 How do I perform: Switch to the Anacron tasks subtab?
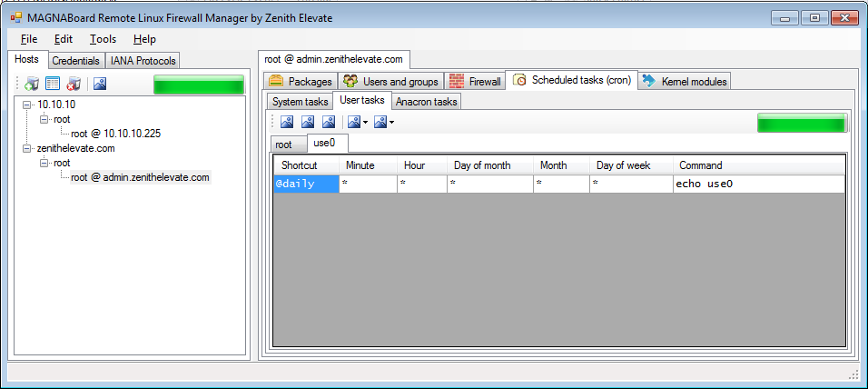tap(426, 102)
